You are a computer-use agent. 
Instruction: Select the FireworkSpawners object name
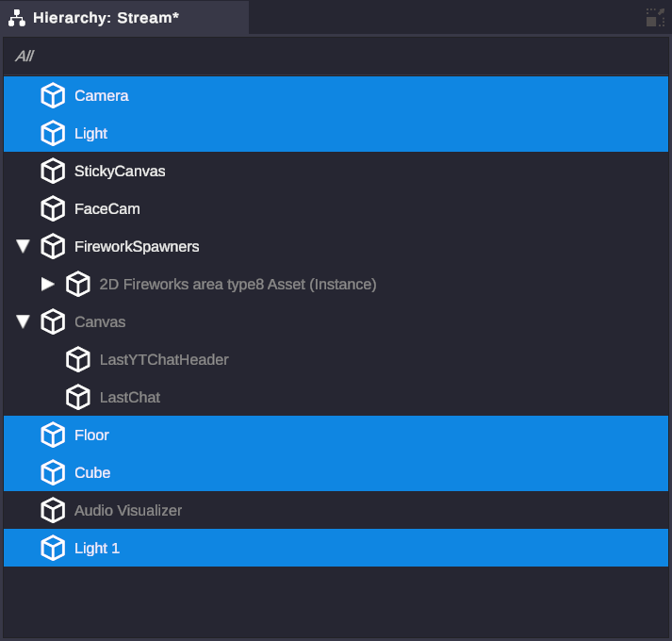(137, 246)
